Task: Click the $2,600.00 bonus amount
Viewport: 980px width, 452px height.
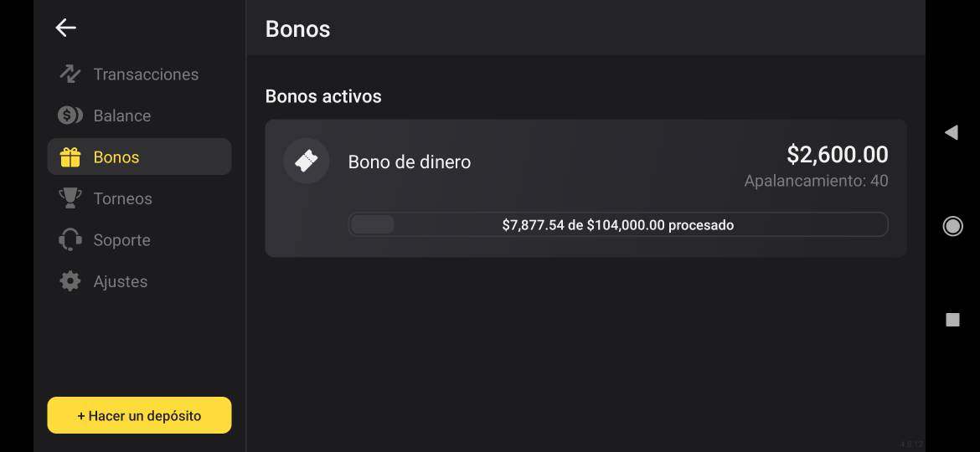Action: click(x=837, y=154)
